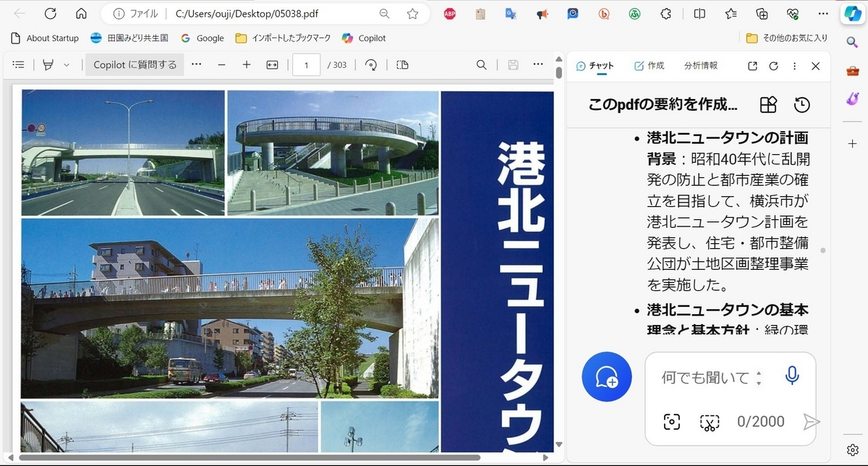Click the circular overpass photo in the PDF
The image size is (868, 466).
point(333,153)
